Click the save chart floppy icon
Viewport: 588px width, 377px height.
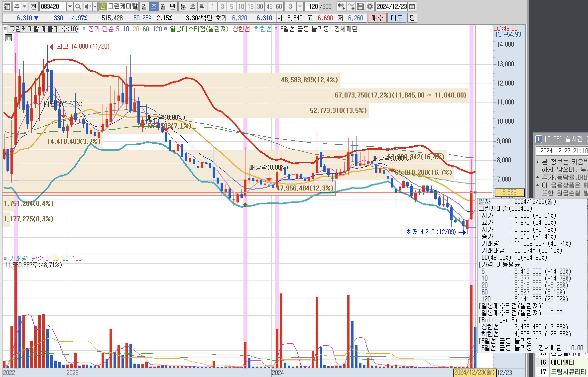click(360, 7)
